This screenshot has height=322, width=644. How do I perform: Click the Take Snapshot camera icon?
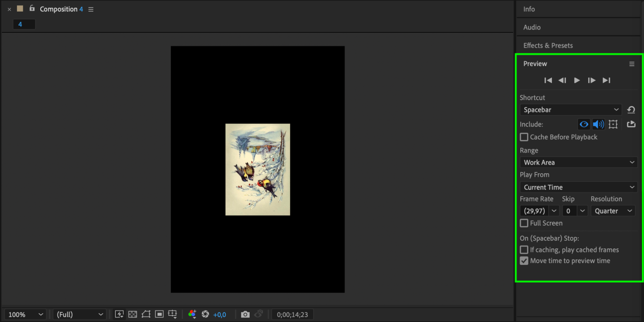click(245, 314)
